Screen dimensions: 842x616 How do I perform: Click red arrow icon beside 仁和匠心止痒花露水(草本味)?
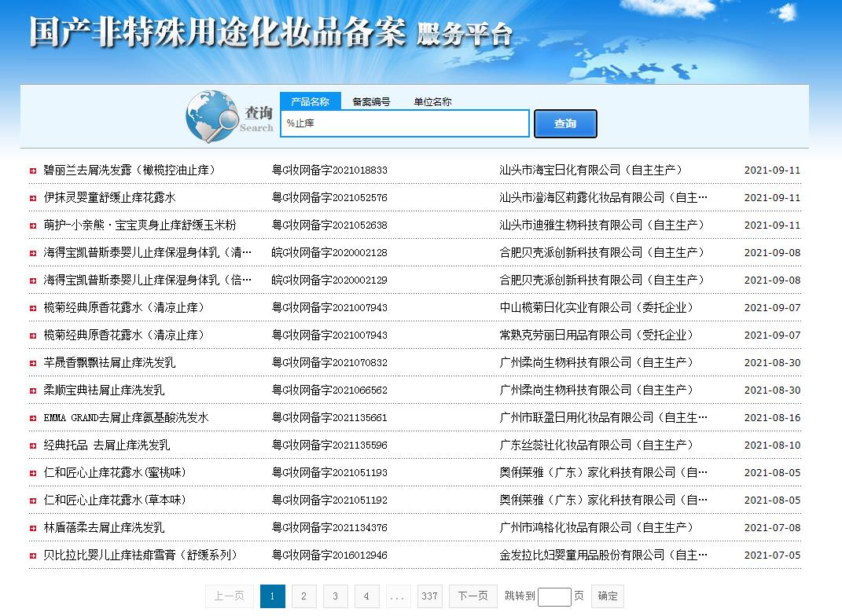point(33,500)
